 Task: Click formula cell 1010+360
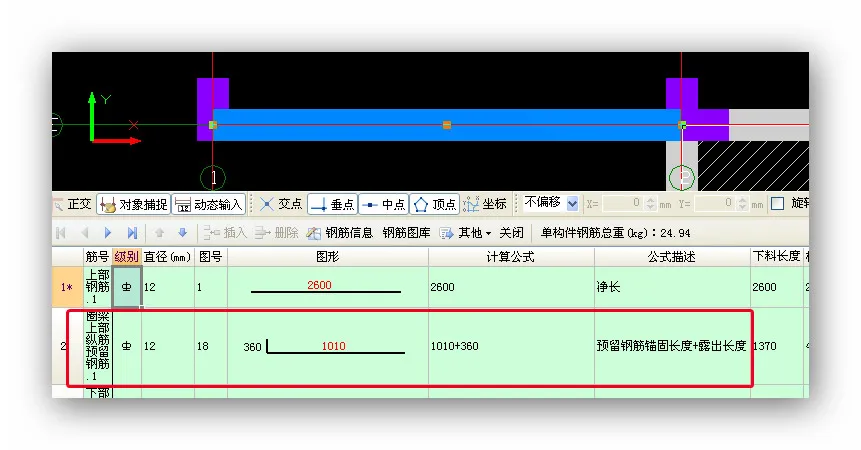[x=511, y=346]
